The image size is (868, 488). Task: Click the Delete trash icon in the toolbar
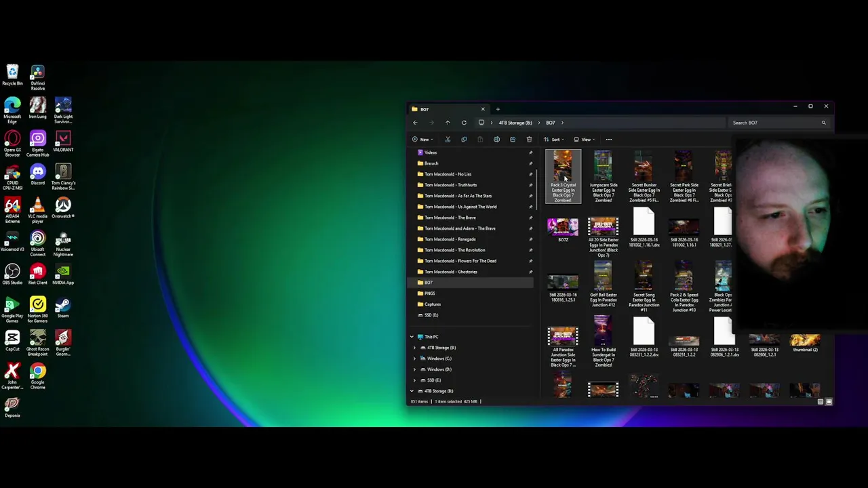click(529, 140)
